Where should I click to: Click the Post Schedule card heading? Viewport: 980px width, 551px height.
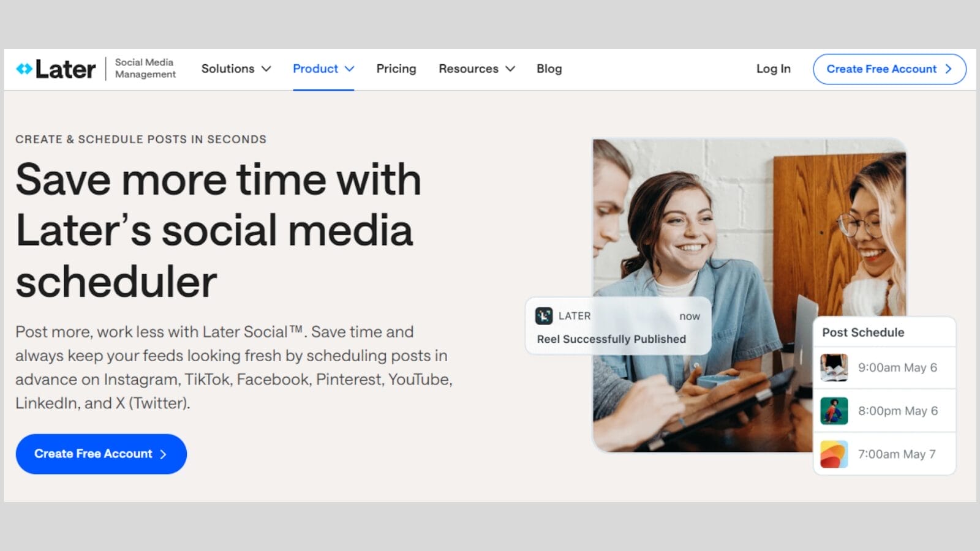pyautogui.click(x=863, y=332)
